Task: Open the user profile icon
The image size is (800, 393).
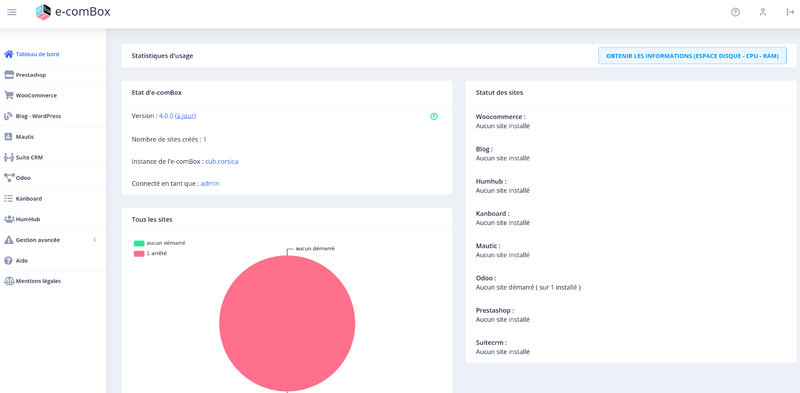Action: (x=763, y=12)
